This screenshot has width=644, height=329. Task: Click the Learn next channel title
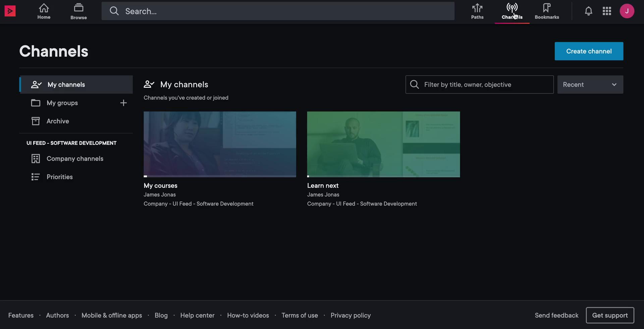323,186
